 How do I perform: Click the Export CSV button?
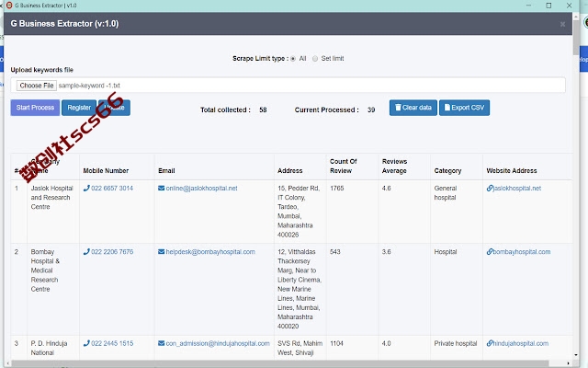[x=464, y=108]
